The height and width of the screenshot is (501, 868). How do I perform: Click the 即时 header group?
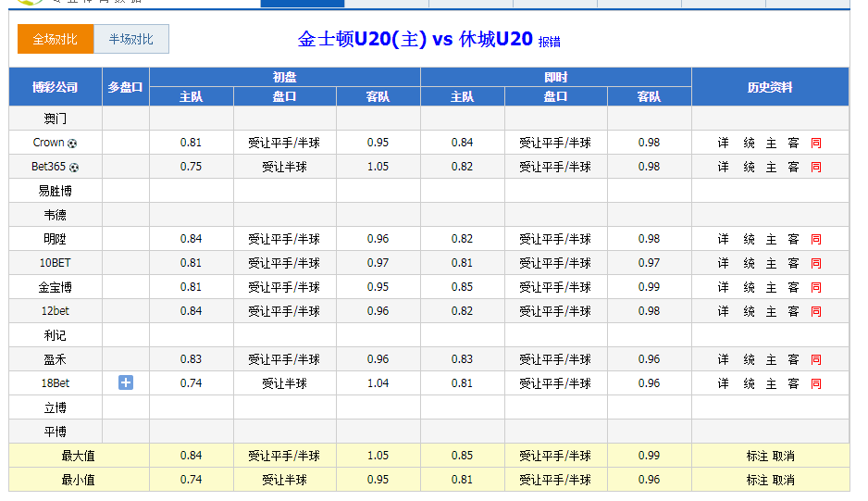tap(556, 77)
